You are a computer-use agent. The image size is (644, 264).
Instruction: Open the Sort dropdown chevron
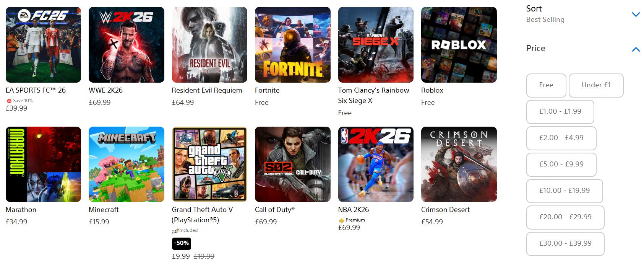(636, 15)
